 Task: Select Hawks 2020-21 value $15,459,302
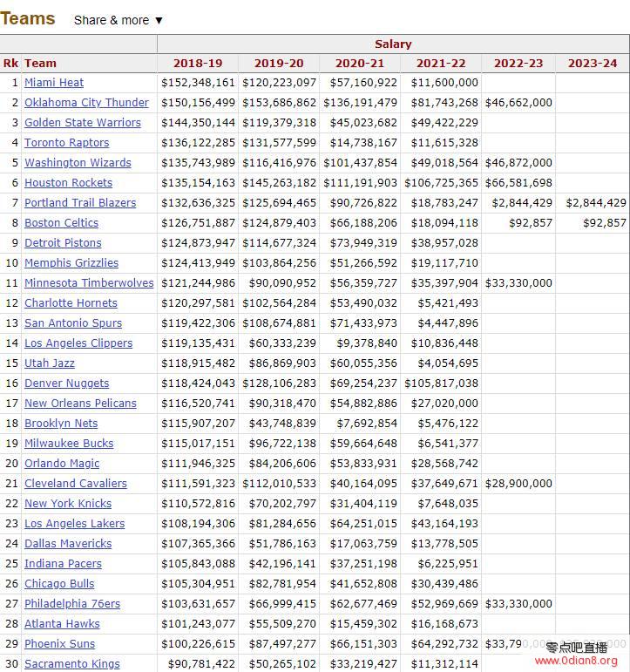point(363,623)
